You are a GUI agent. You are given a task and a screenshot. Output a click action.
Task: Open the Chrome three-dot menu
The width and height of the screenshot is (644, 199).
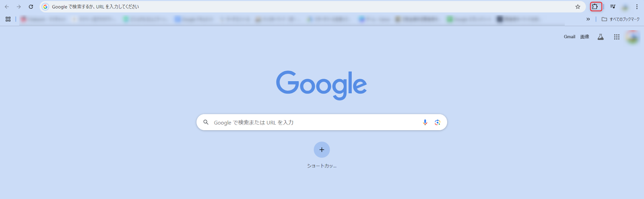click(x=637, y=7)
